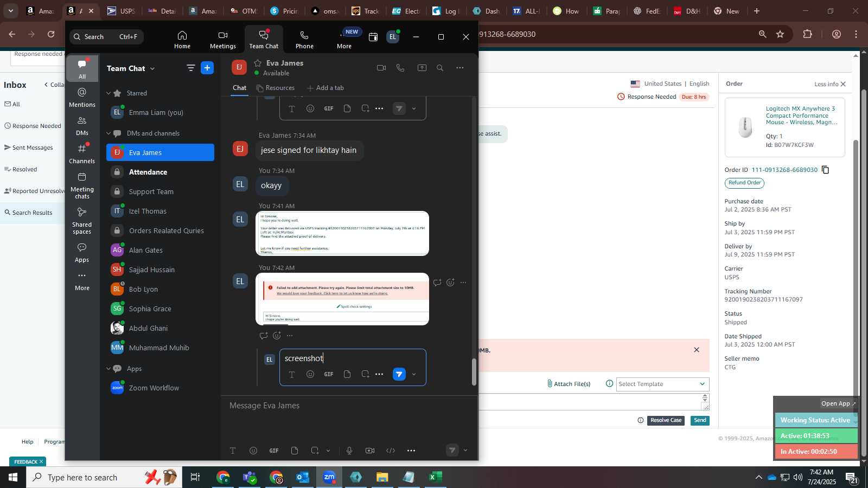Click the Resolve Case button
The width and height of the screenshot is (868, 488).
666,420
